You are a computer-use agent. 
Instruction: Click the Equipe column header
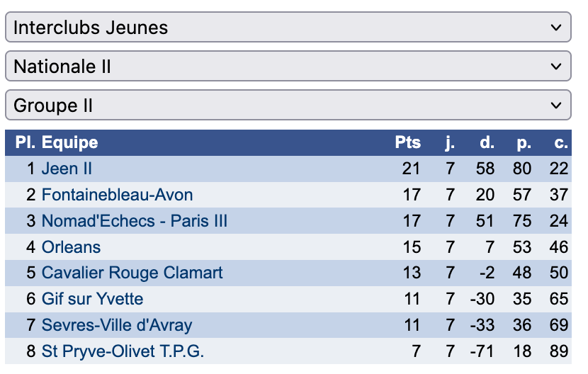click(69, 142)
